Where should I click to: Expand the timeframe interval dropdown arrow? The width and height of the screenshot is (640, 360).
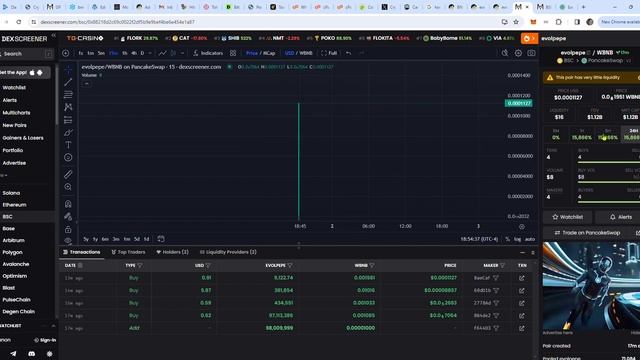pyautogui.click(x=150, y=53)
